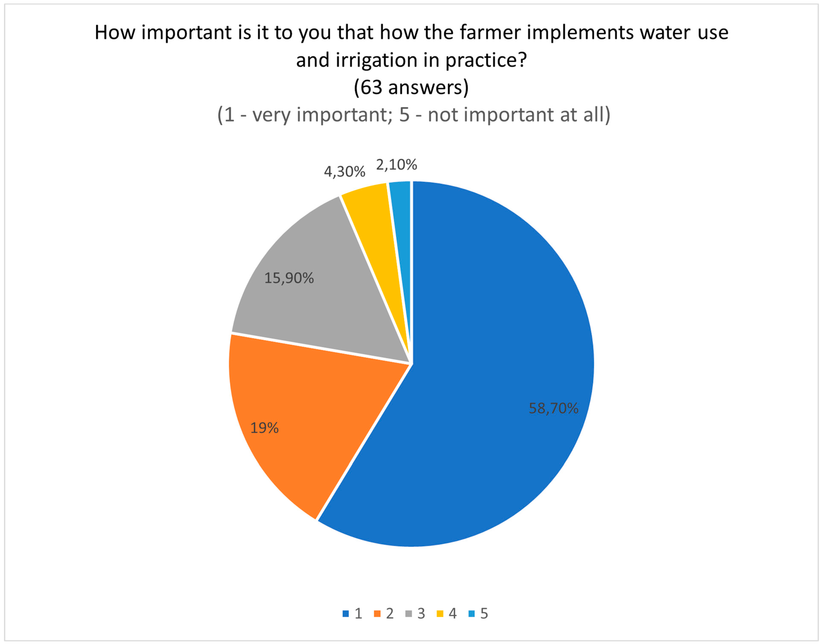Click the yellow legend swatch for 4
The image size is (822, 644).
pyautogui.click(x=440, y=614)
